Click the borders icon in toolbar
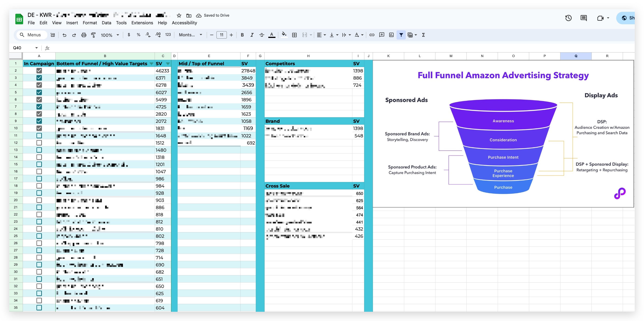Viewport: 644px width, 321px height. (294, 35)
